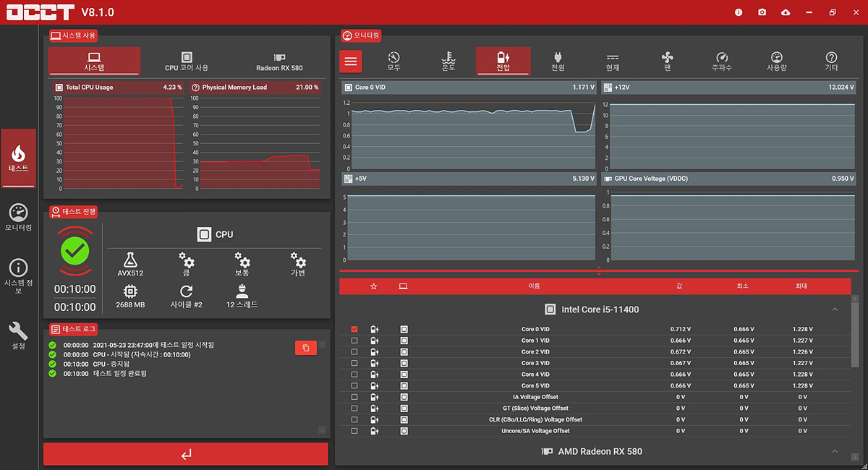Screen dimensions: 868x470
Task: Sort by the 이름 column header
Action: tap(535, 286)
